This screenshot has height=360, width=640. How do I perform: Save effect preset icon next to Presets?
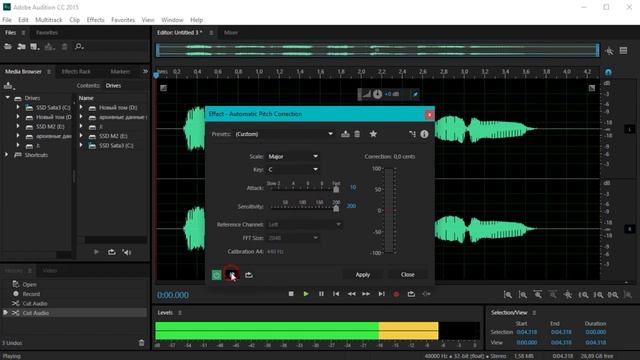coord(345,134)
